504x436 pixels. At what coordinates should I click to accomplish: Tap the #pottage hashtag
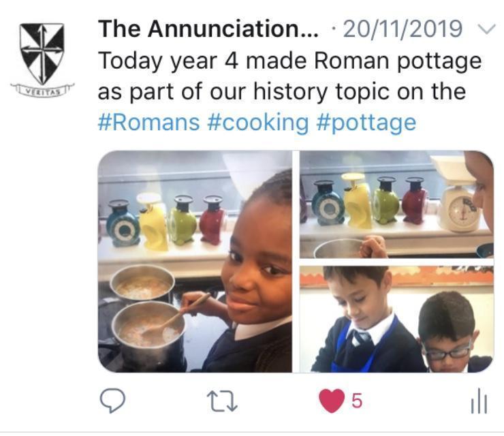tap(366, 124)
